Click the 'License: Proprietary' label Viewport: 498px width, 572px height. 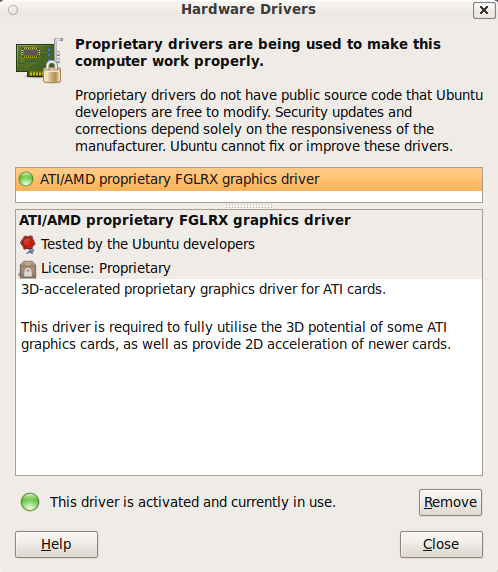click(x=106, y=268)
